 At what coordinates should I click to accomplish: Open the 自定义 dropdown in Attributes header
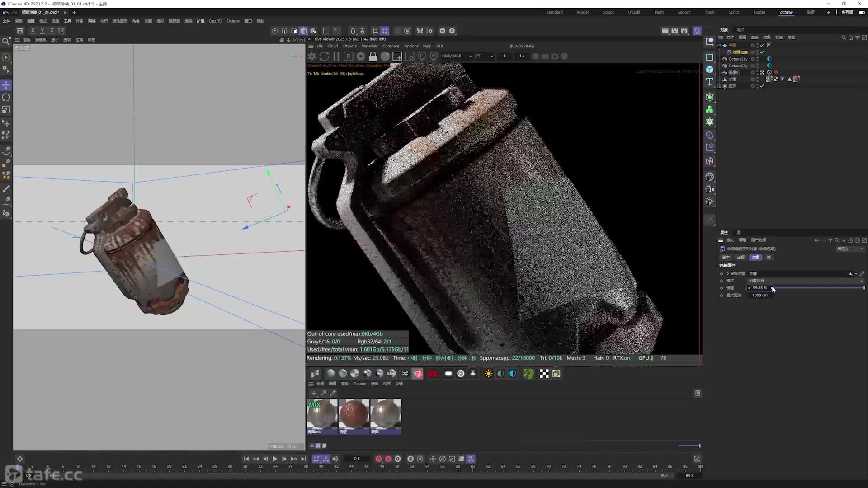click(850, 249)
